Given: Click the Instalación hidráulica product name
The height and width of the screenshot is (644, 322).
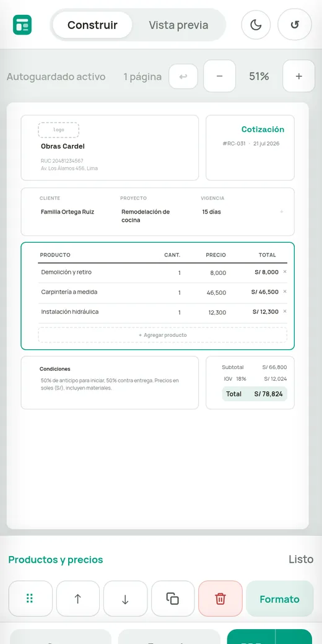Looking at the screenshot, I should tap(70, 311).
